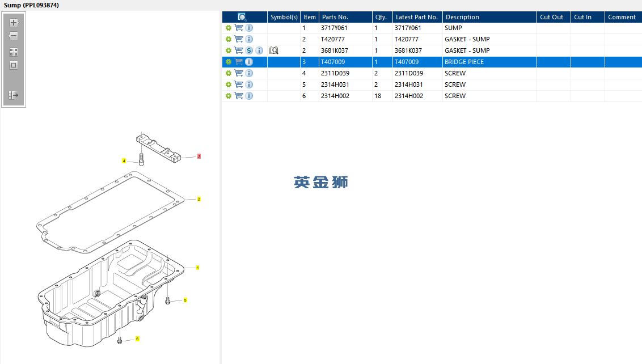
Task: Sort by the Description column header
Action: (489, 17)
